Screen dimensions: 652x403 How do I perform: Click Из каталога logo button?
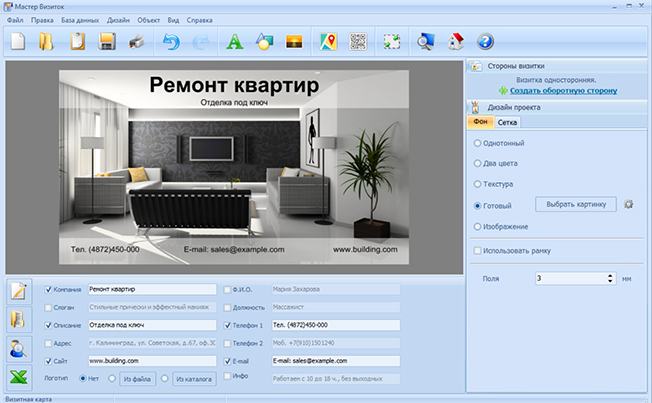tap(194, 379)
